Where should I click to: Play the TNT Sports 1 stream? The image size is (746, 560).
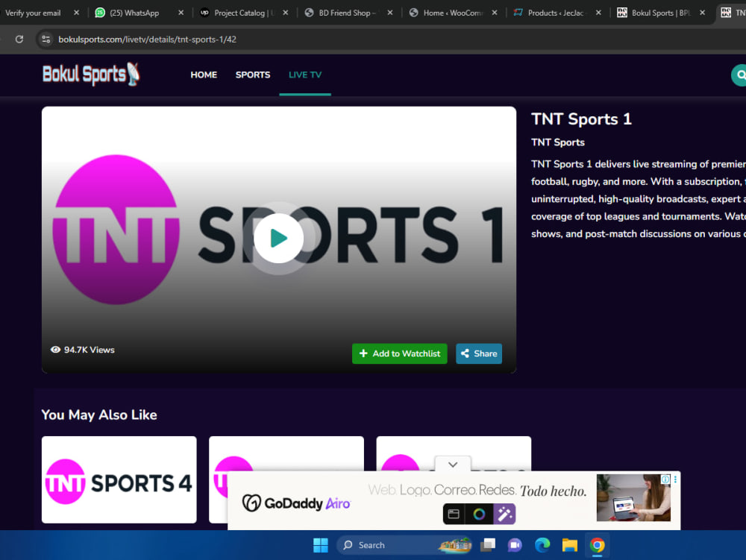(278, 238)
